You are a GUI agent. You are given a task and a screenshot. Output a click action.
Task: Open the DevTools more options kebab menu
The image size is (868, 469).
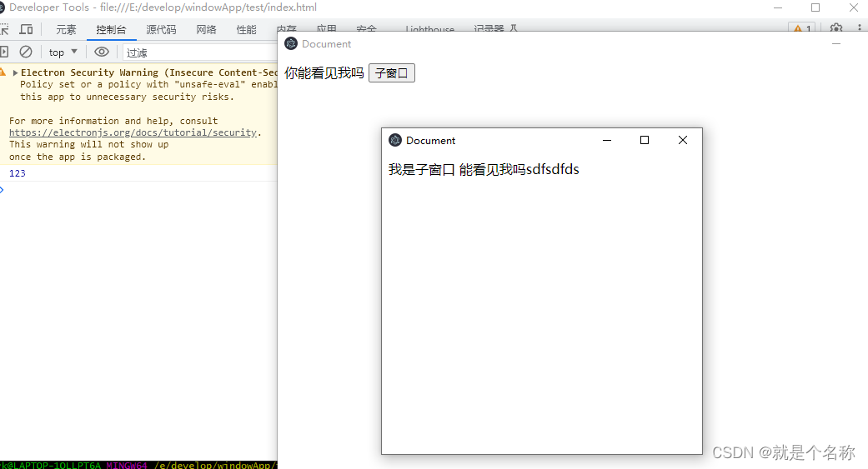point(859,27)
